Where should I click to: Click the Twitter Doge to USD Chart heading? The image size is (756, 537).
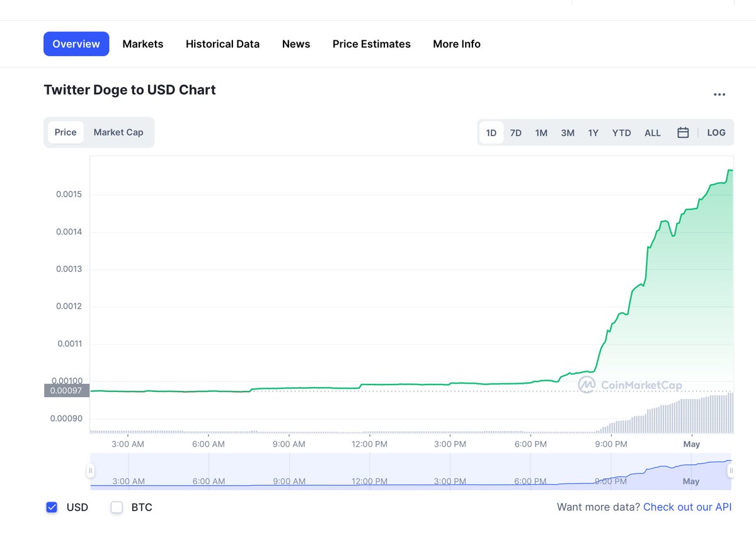pyautogui.click(x=130, y=90)
